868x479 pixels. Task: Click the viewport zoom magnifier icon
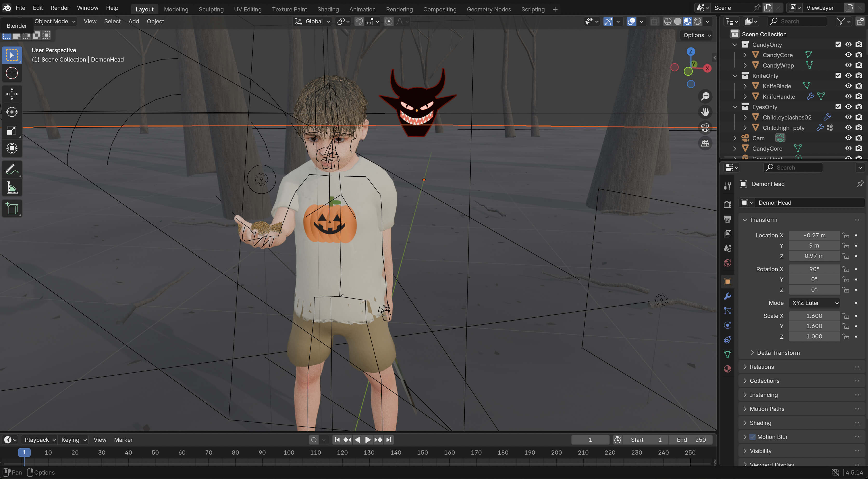(705, 96)
